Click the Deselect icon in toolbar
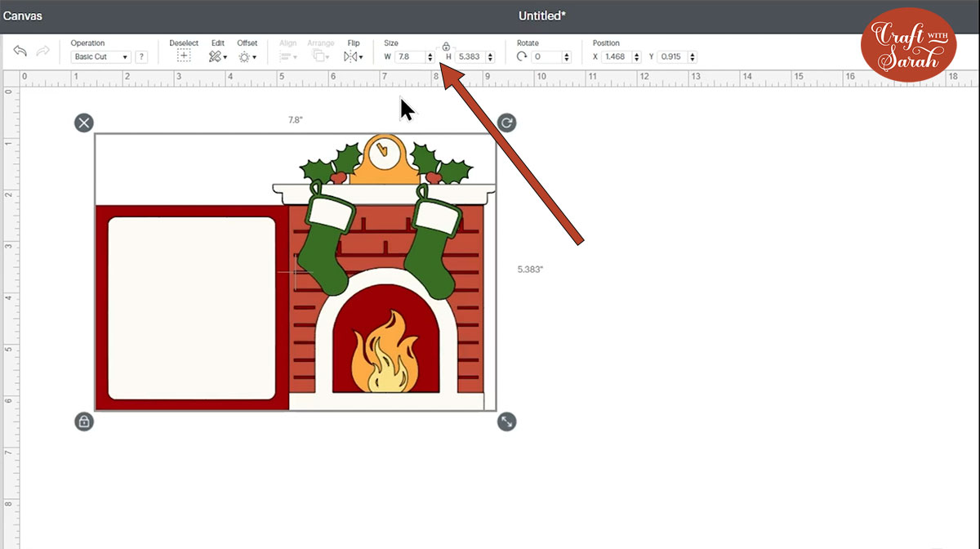Screen dimensions: 980x549 (x=184, y=56)
